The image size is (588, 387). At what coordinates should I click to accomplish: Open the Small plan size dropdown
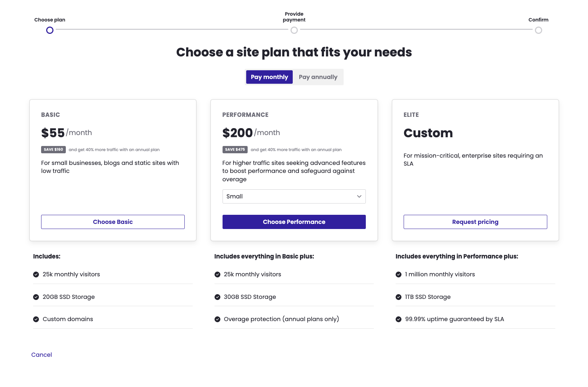tap(294, 197)
